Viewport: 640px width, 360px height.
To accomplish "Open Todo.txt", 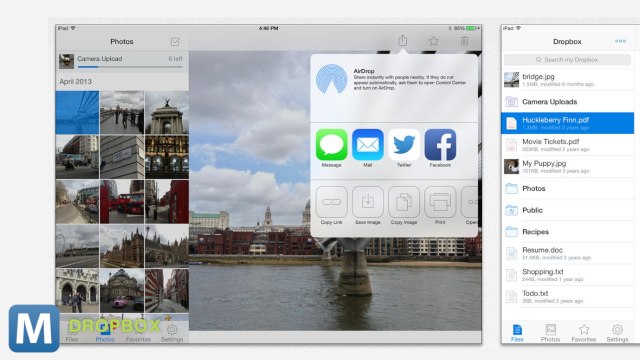I will click(x=567, y=296).
